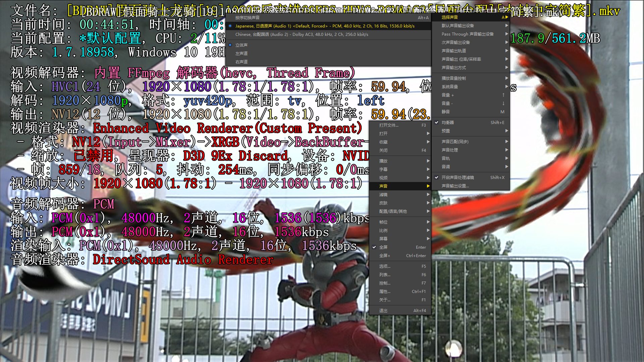Expand 屏幕 screen submenu

coord(400,239)
